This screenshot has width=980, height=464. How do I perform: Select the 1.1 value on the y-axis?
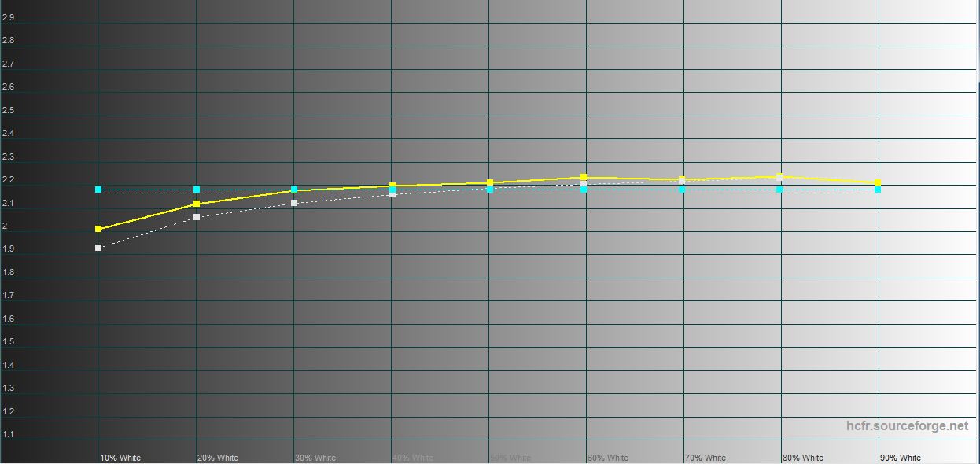[x=8, y=435]
